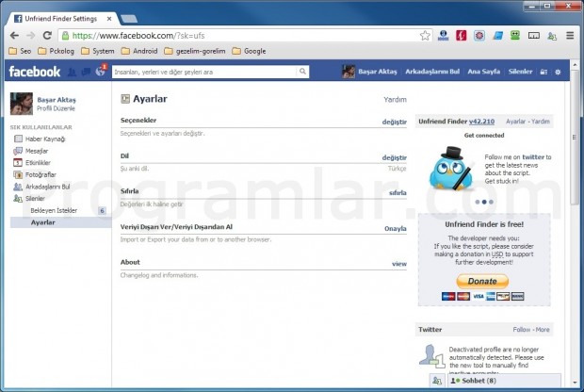Open the Google bookmarks folder
Screen dimensions: 584x392
click(x=250, y=51)
